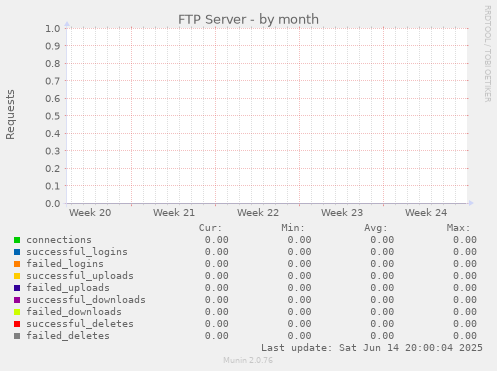Click the blue successful_logins color swatch

[x=17, y=252]
